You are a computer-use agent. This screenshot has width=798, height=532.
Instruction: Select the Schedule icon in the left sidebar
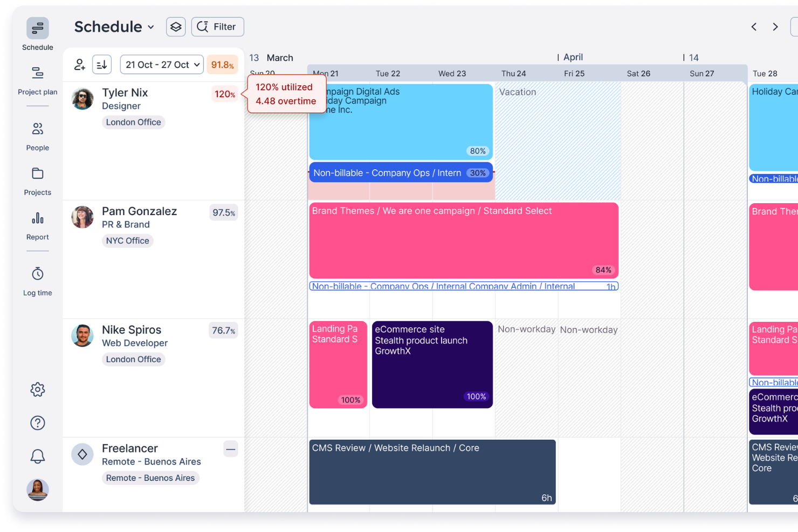pyautogui.click(x=37, y=28)
